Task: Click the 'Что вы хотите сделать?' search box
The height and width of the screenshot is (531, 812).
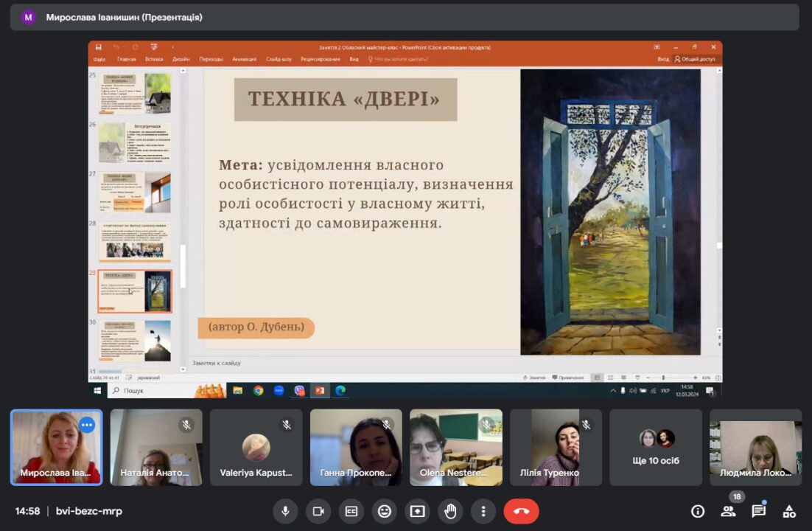Action: tap(398, 59)
